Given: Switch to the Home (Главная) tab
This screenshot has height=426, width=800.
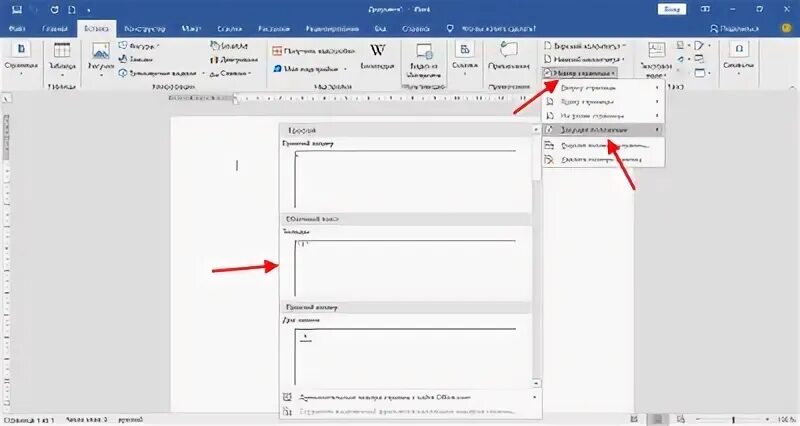Looking at the screenshot, I should pyautogui.click(x=55, y=29).
